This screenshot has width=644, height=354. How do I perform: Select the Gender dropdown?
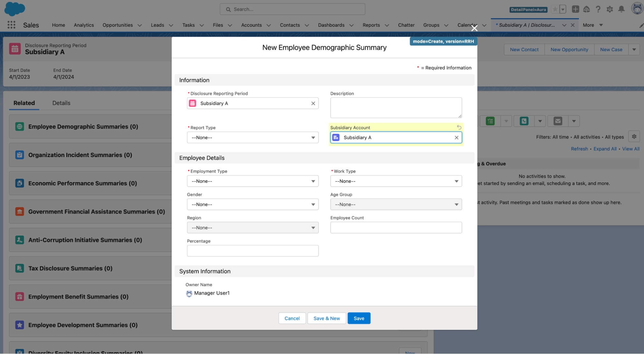[253, 204]
